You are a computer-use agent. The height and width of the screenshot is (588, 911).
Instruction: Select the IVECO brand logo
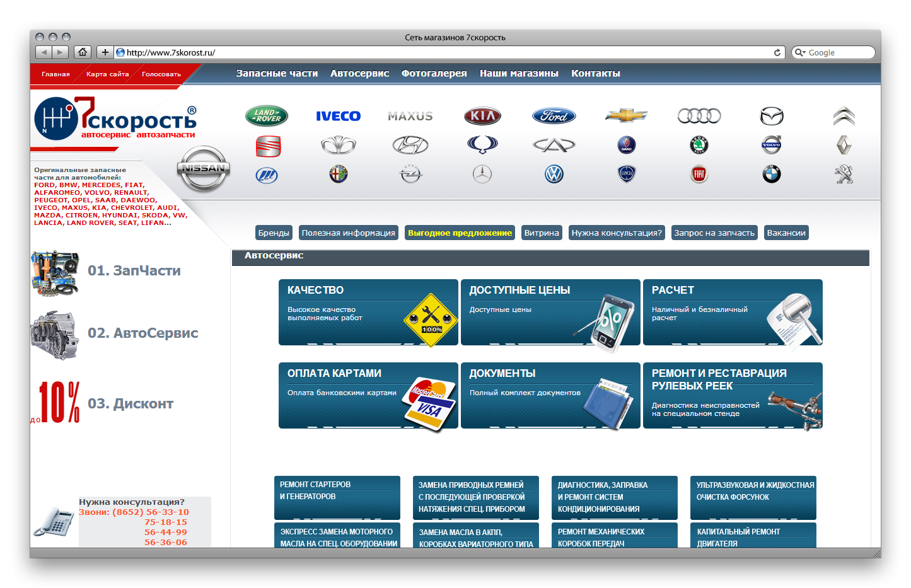tap(338, 116)
